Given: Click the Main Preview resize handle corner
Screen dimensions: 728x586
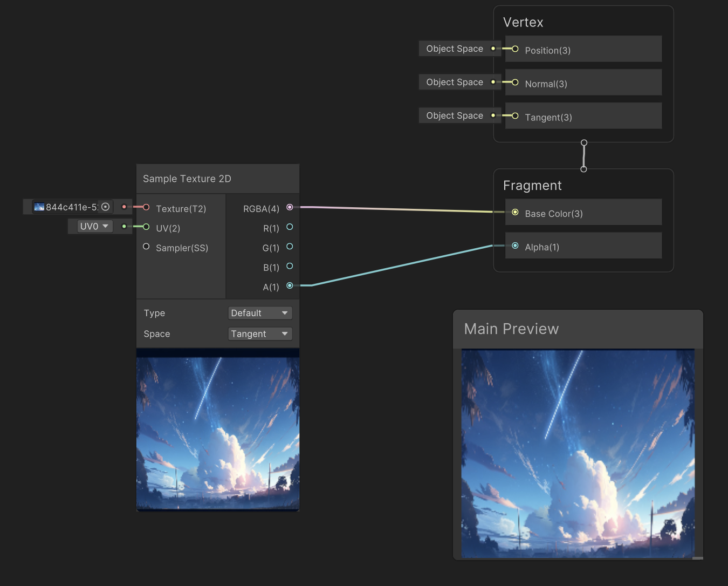Looking at the screenshot, I should click(x=698, y=558).
